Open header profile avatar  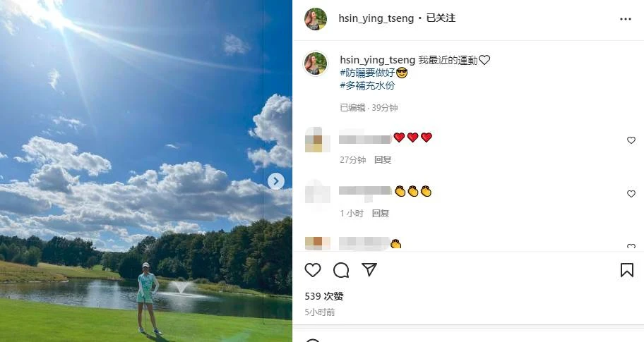(x=316, y=19)
